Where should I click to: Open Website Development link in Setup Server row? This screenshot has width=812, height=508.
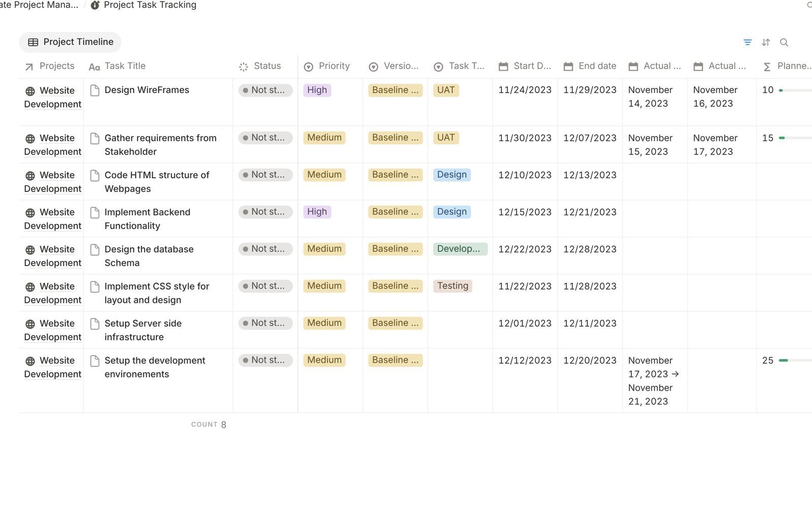[52, 330]
